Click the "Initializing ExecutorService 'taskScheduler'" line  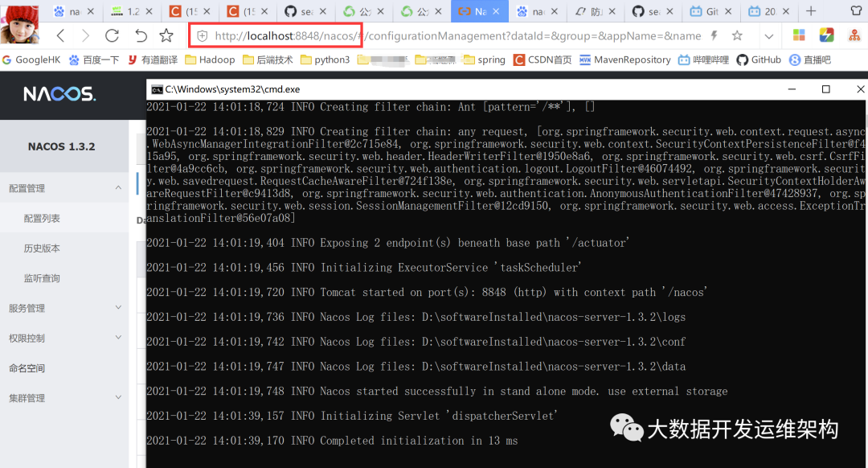(364, 268)
